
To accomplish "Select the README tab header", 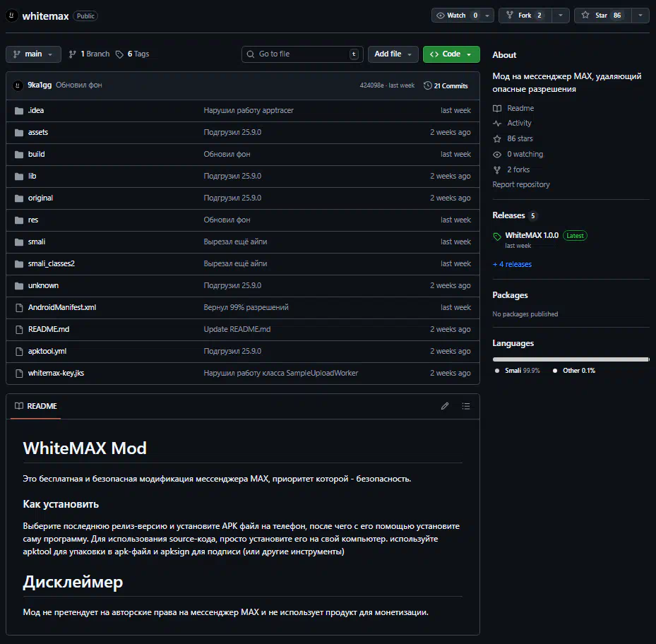I will [x=36, y=406].
